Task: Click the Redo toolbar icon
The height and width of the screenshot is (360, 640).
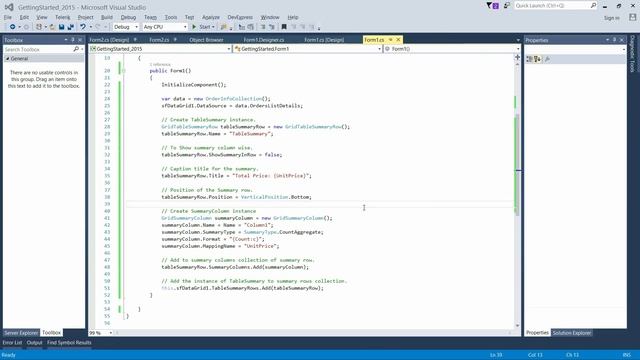Action: point(98,27)
